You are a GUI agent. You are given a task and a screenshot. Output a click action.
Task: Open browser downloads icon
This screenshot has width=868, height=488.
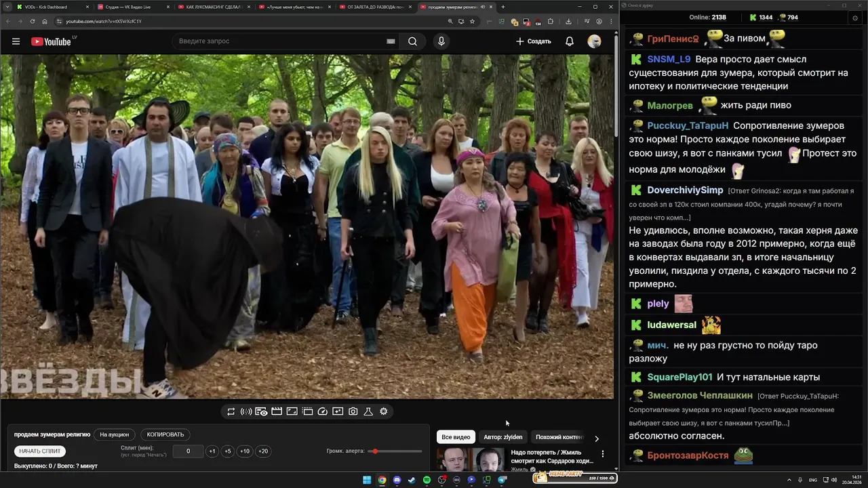coord(568,21)
